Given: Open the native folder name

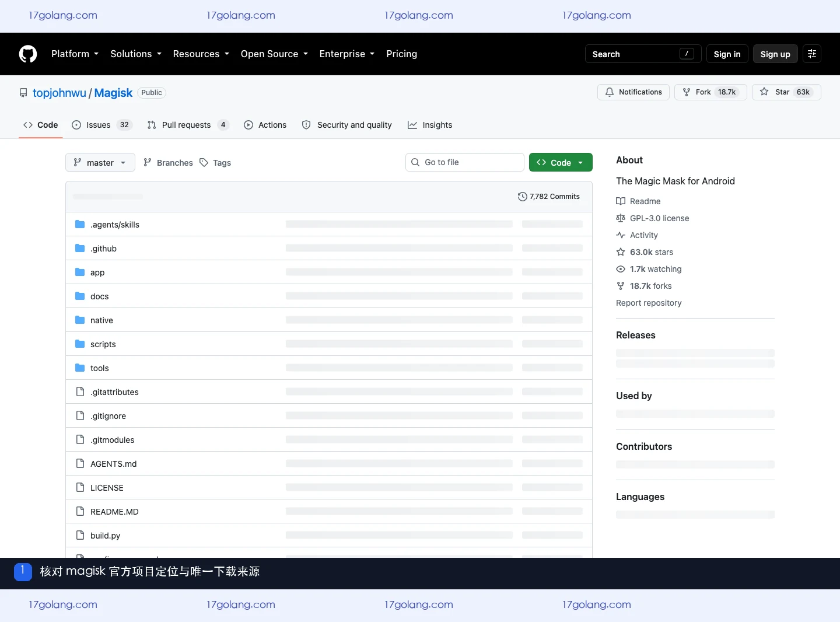Looking at the screenshot, I should (x=101, y=320).
